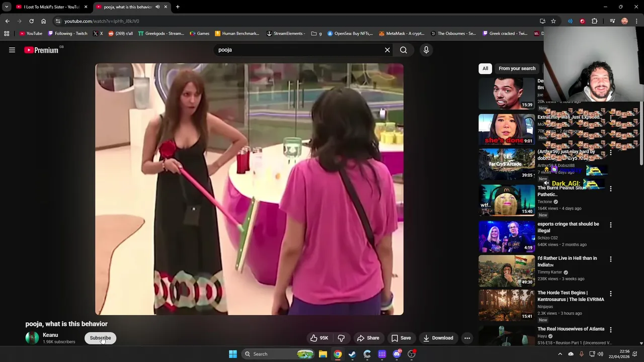This screenshot has width=644, height=362.
Task: Show hidden system tray icons
Action: point(560,354)
